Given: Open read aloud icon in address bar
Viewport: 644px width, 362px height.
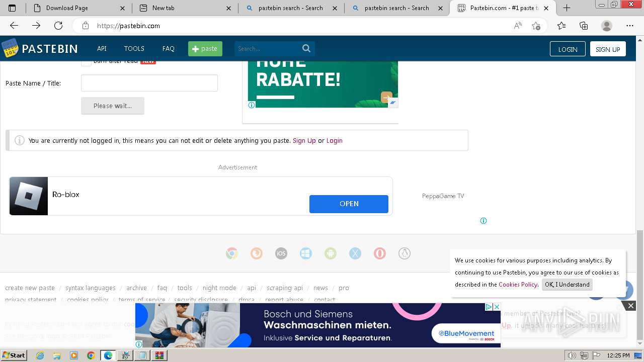Looking at the screenshot, I should click(518, 26).
